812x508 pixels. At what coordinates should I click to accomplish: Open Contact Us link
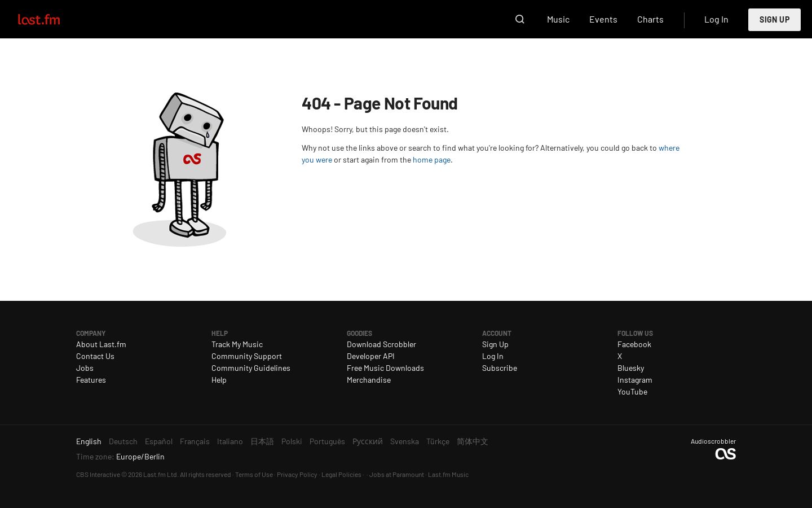pyautogui.click(x=95, y=356)
